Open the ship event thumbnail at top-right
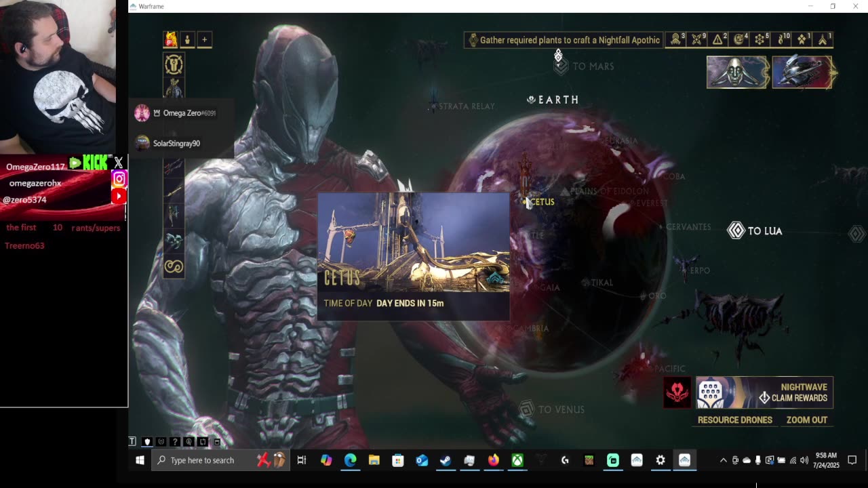 coord(802,72)
